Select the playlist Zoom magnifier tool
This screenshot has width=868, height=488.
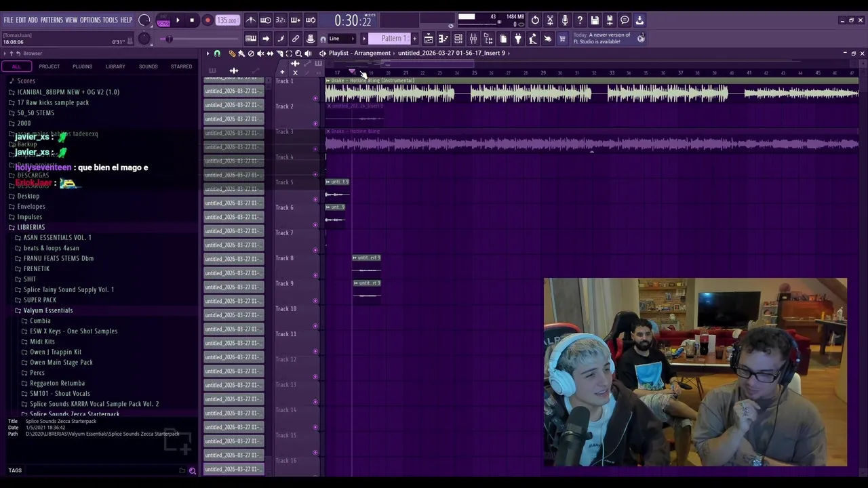pyautogui.click(x=298, y=54)
